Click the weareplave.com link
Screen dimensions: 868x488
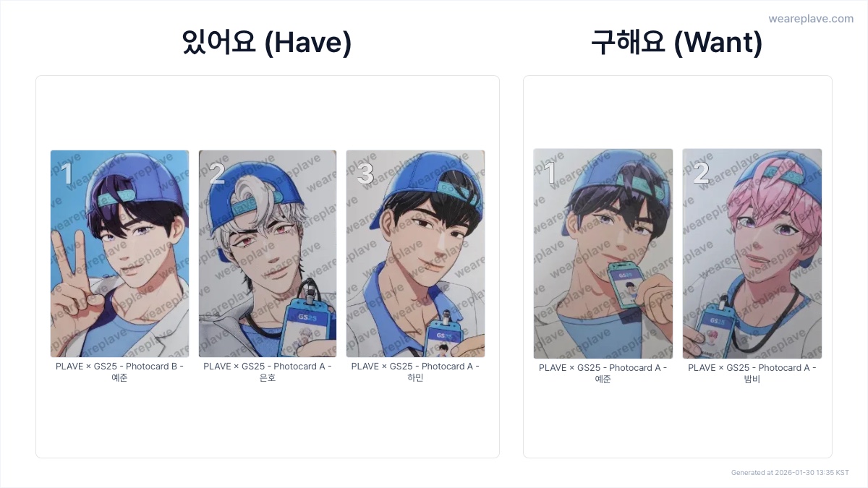[x=811, y=19]
